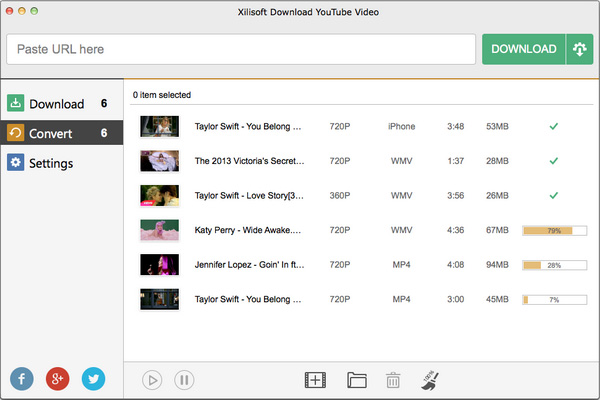Click the Twitter share icon
The height and width of the screenshot is (400, 600).
pyautogui.click(x=93, y=378)
